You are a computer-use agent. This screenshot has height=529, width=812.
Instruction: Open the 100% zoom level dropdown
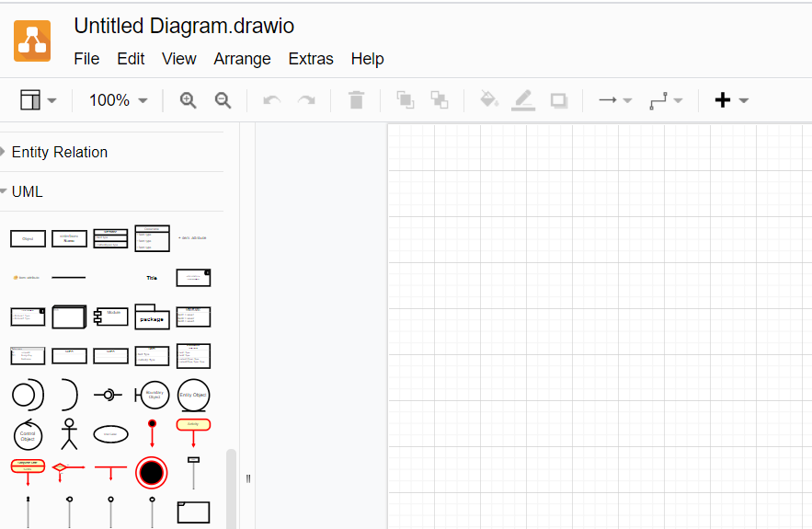[118, 100]
